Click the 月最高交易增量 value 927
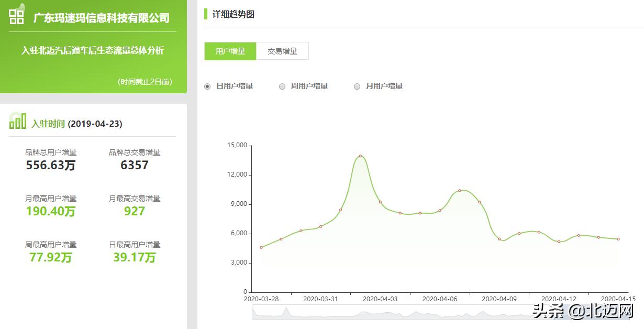This screenshot has height=329, width=644. 135,211
